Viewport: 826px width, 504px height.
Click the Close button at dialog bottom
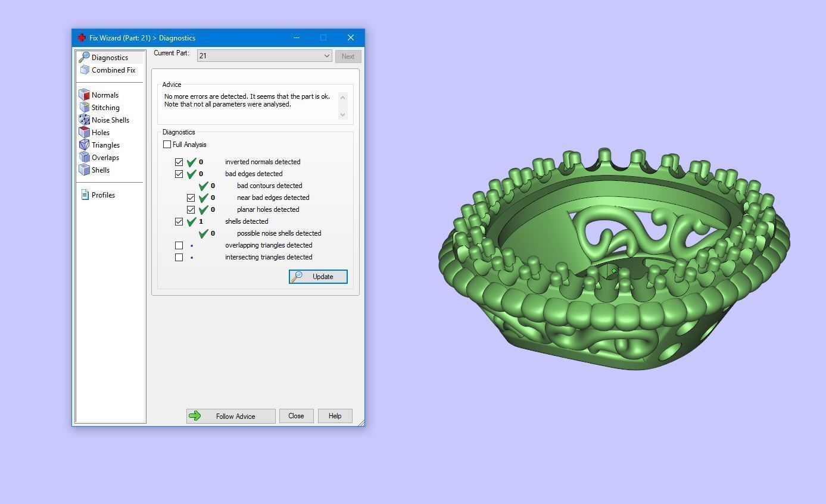(x=296, y=416)
